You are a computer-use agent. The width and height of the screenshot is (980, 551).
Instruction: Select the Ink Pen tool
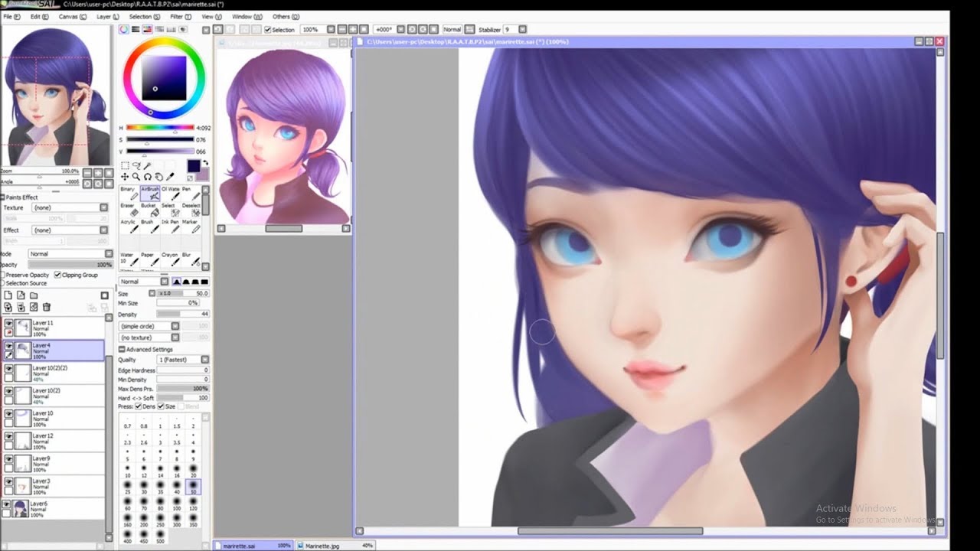[171, 226]
